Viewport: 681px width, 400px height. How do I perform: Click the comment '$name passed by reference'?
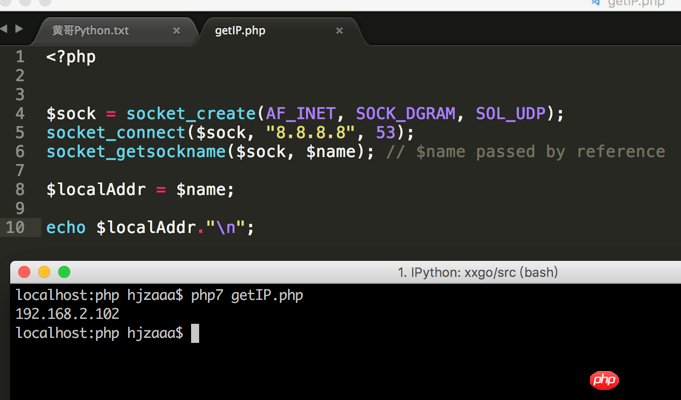(540, 152)
